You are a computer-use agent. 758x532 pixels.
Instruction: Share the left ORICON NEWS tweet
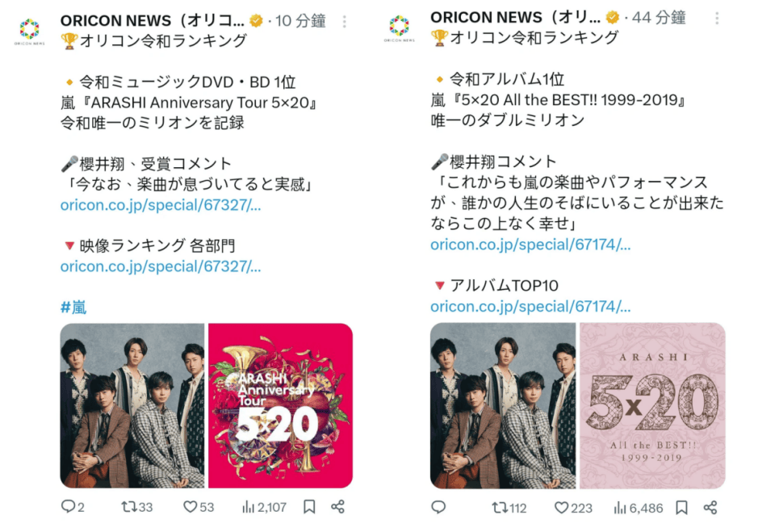point(338,507)
